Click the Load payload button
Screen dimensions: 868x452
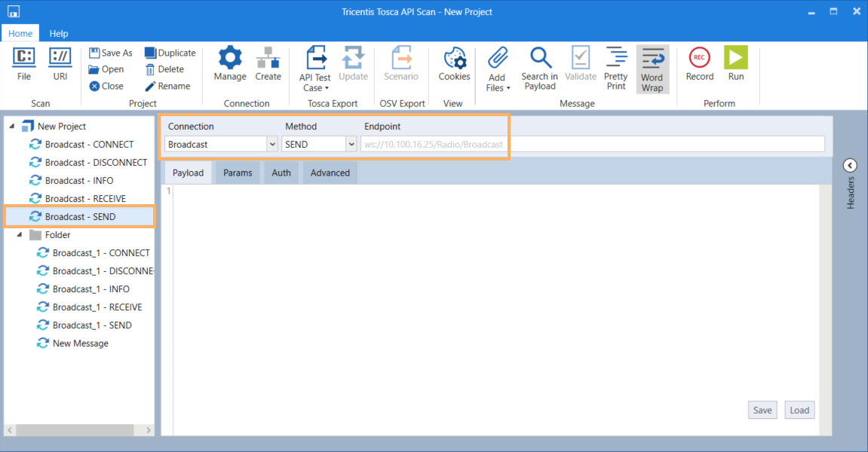point(799,410)
